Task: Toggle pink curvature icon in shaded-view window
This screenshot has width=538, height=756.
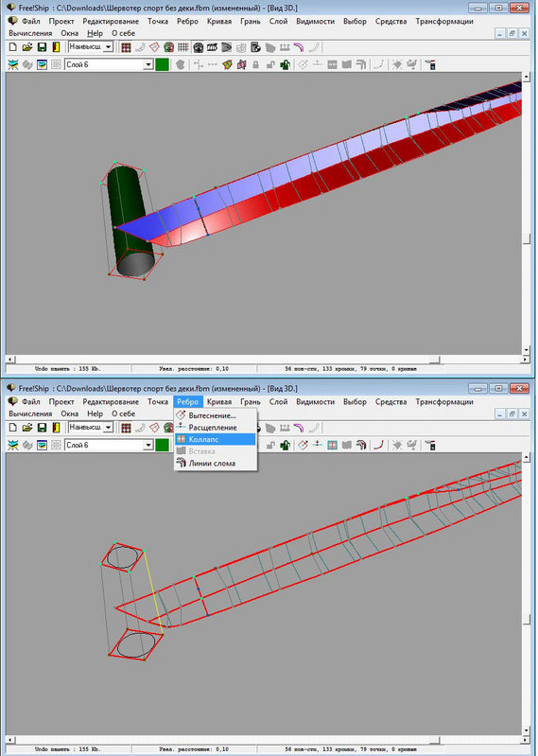Action: pyautogui.click(x=299, y=47)
